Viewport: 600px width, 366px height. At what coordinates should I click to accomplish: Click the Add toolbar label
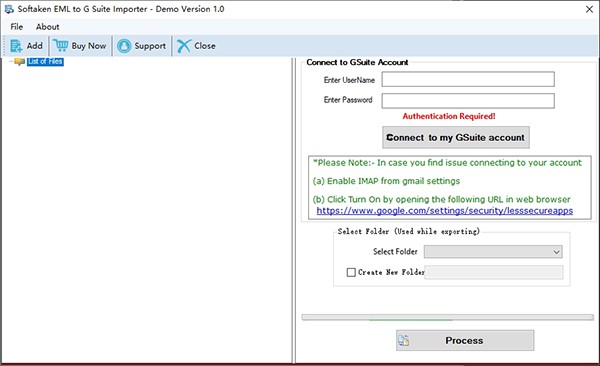coord(34,46)
